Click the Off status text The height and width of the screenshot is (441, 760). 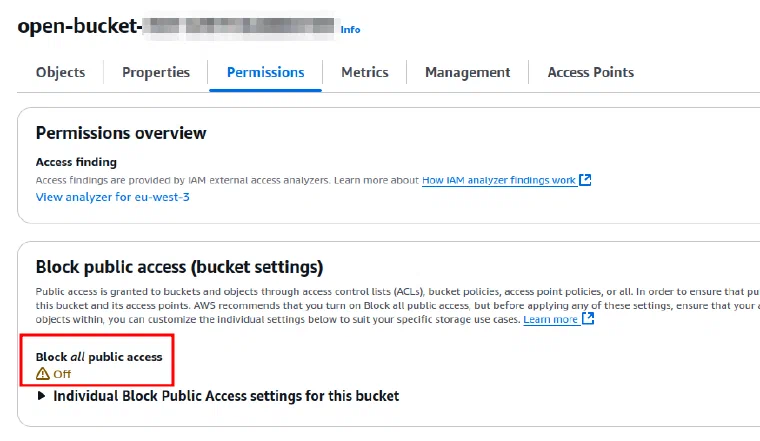click(62, 374)
